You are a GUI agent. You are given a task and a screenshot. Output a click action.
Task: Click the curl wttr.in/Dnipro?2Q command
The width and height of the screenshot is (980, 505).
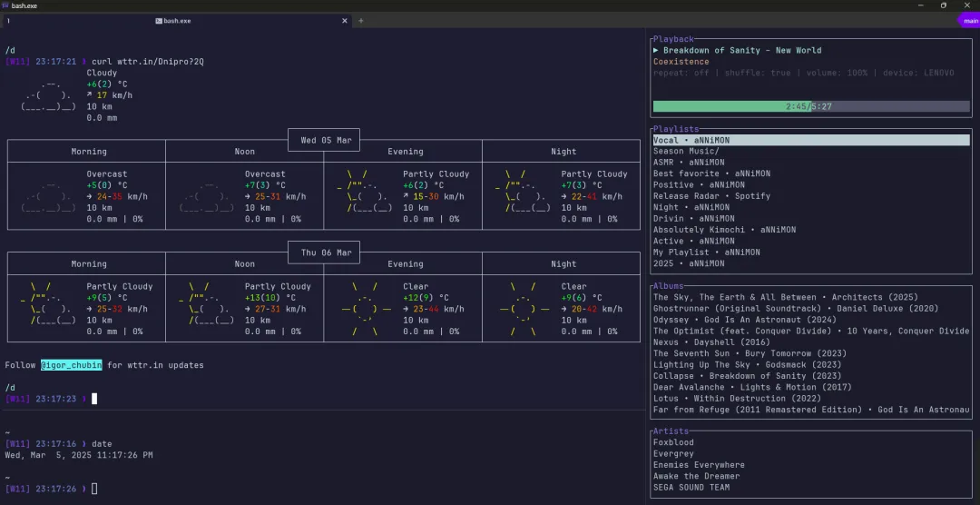[x=148, y=62]
